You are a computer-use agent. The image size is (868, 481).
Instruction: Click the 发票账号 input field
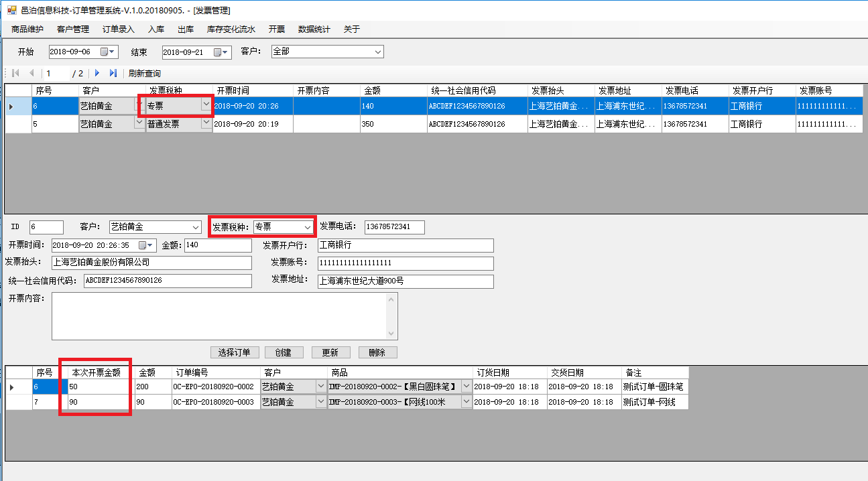[x=406, y=263]
